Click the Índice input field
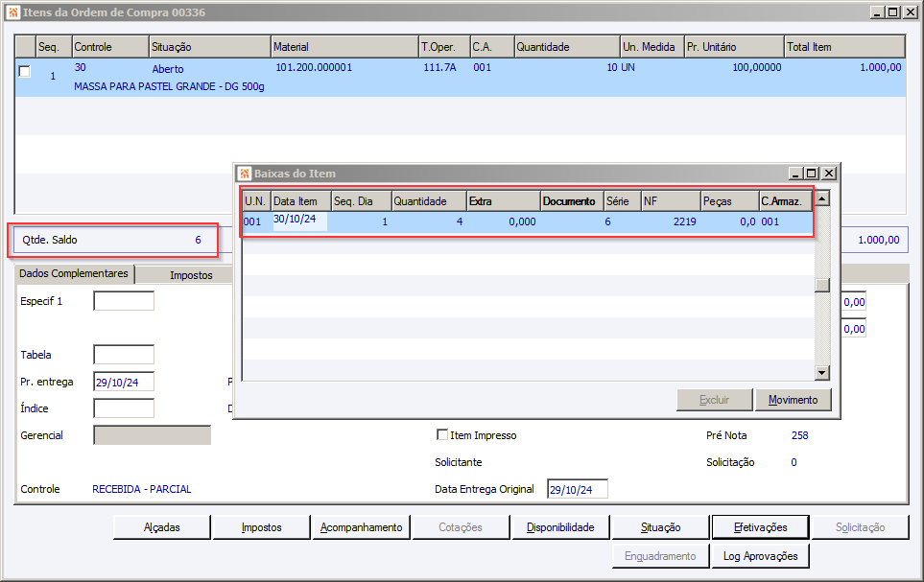924x582 pixels. click(x=124, y=408)
